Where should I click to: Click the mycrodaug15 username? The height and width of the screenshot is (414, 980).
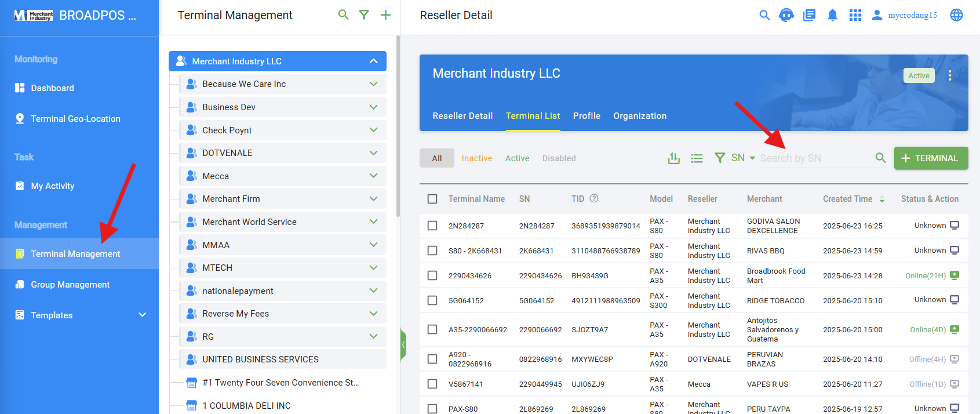(x=912, y=15)
